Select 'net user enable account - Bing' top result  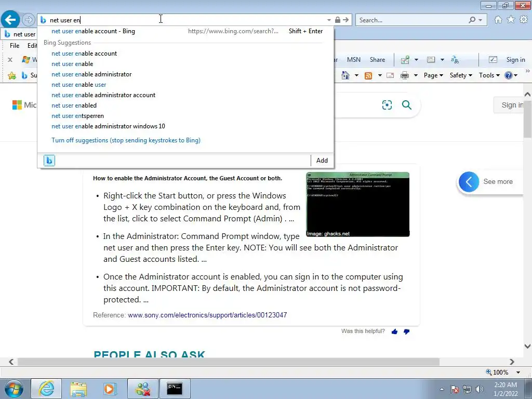[185, 31]
